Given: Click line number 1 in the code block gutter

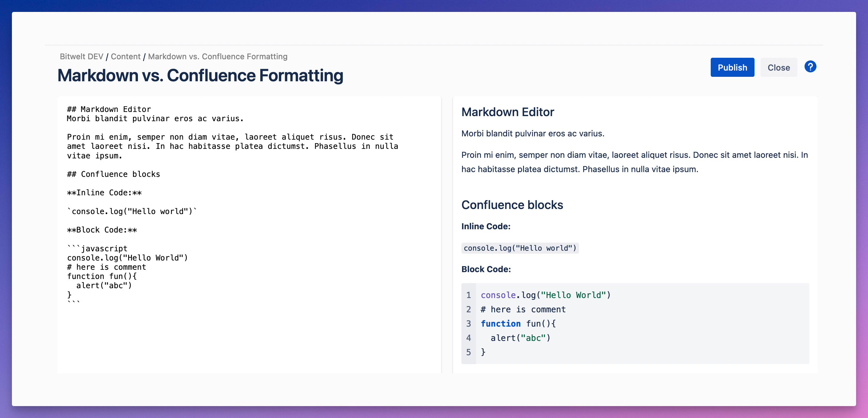Looking at the screenshot, I should (468, 295).
